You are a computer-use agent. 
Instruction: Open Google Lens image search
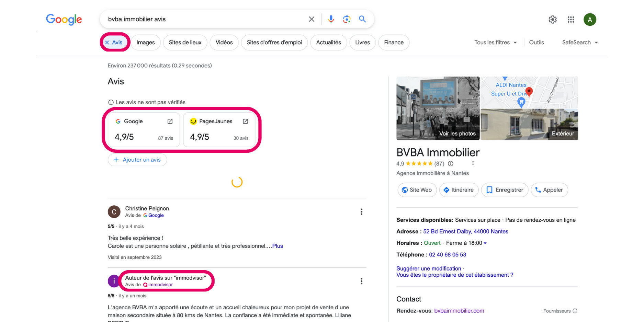point(347,19)
